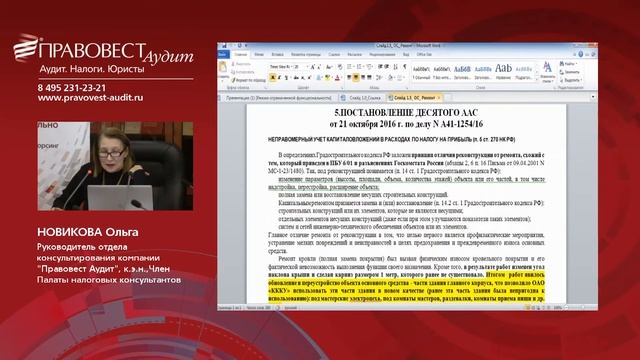Click the Shading paint bucket icon
Screen dimensions: 640x360
click(390, 78)
